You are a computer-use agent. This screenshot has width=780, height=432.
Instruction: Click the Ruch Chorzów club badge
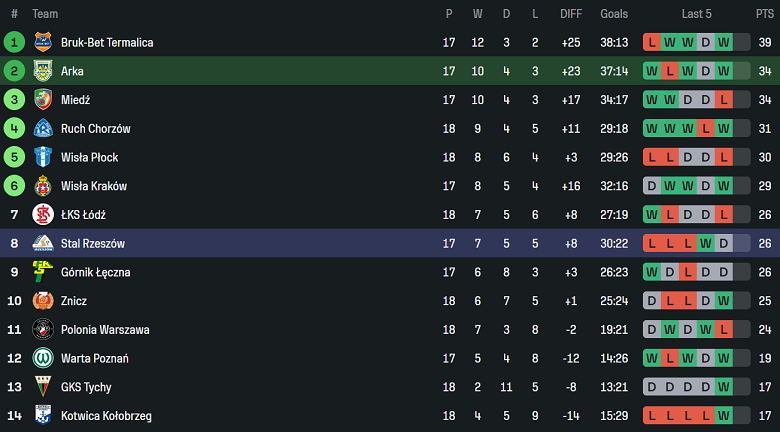[x=42, y=129]
